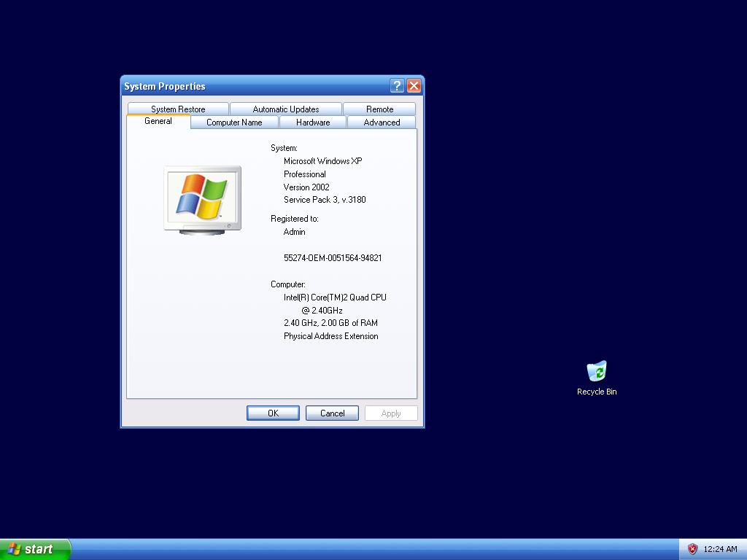Click the Service Pack 3, v.3180 text
This screenshot has width=747, height=560.
[325, 200]
